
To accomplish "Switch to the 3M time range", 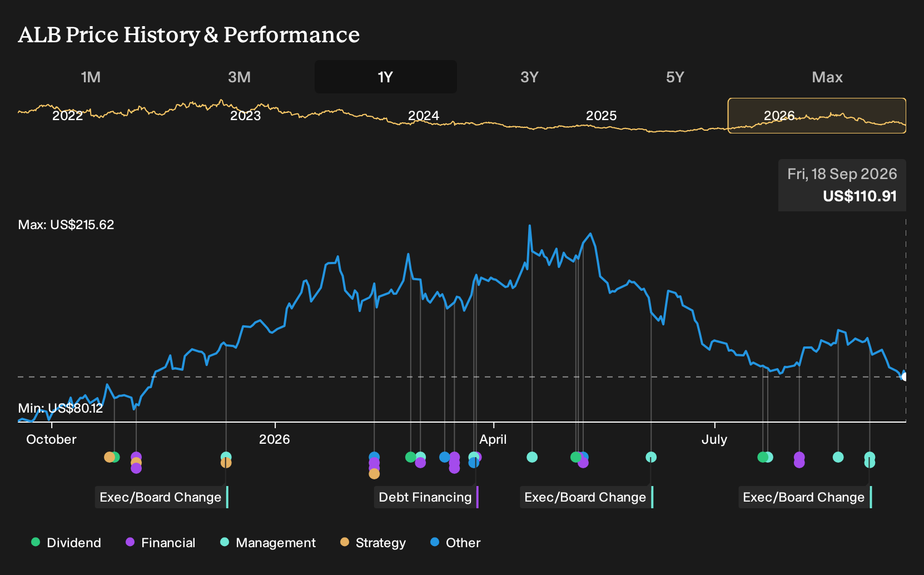I will [x=240, y=77].
